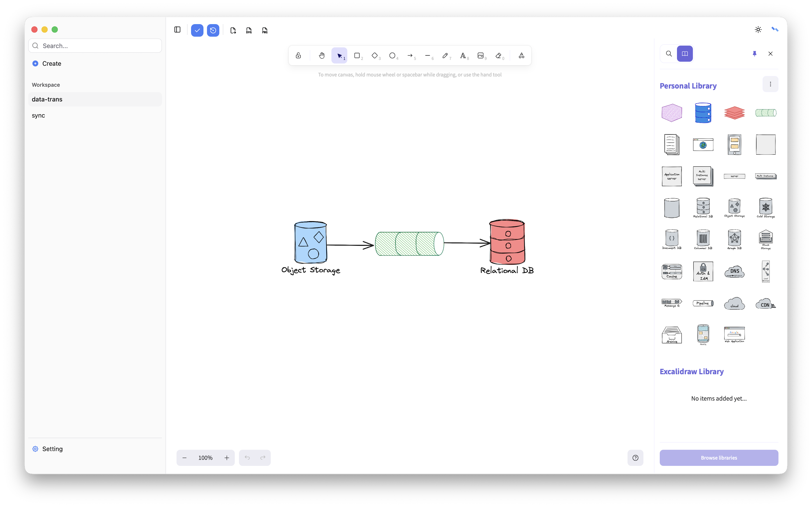Open the more shapes tools menu
The image size is (812, 507).
click(x=521, y=56)
